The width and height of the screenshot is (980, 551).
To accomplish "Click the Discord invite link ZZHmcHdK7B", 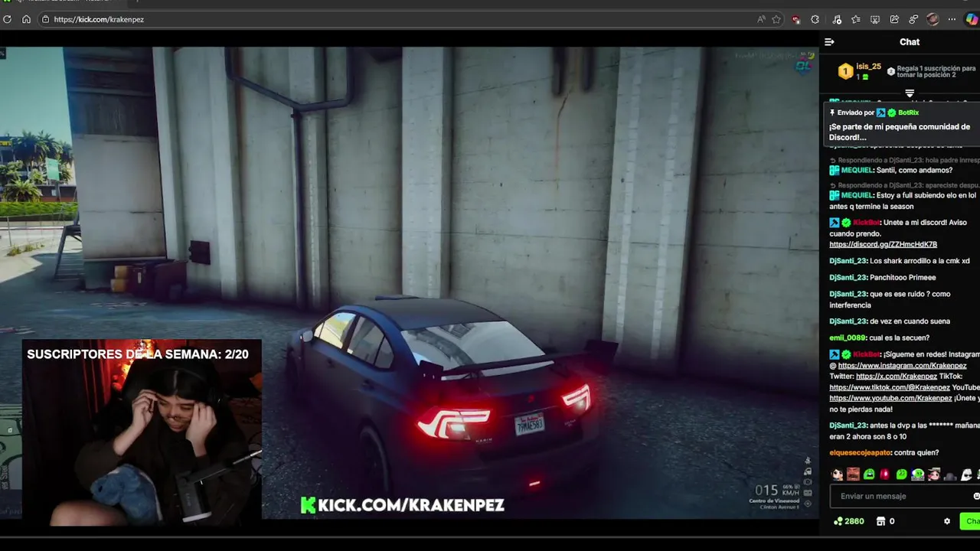I will click(x=883, y=244).
